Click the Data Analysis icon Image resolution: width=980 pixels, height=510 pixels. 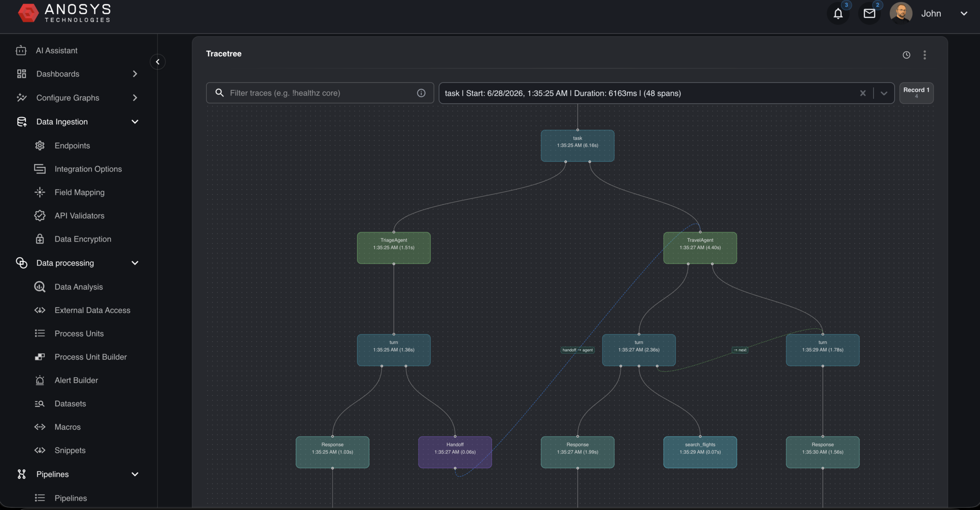coord(40,287)
